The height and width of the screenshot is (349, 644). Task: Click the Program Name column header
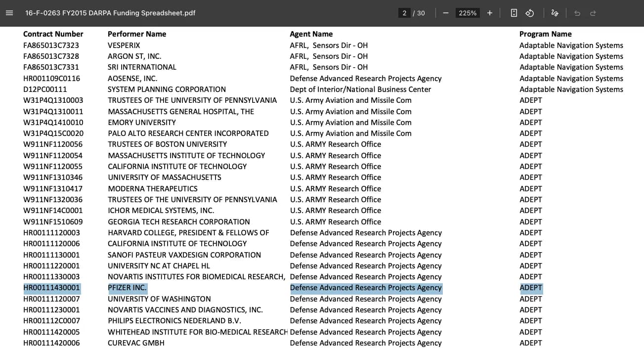coord(546,34)
